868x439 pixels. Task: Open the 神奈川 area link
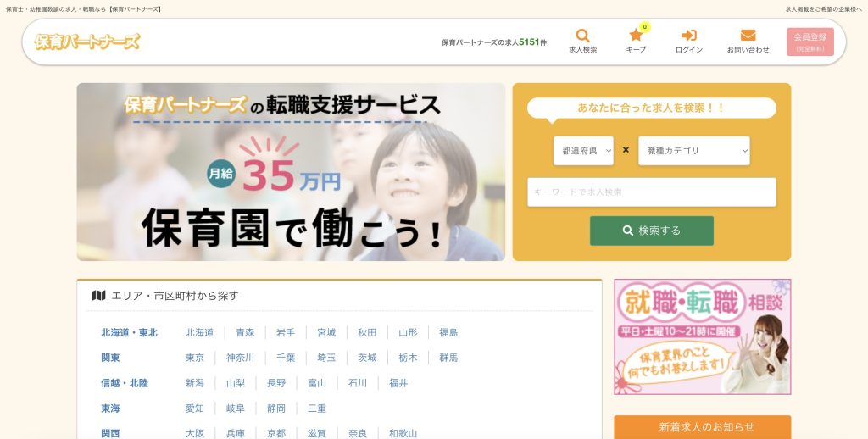tap(240, 358)
